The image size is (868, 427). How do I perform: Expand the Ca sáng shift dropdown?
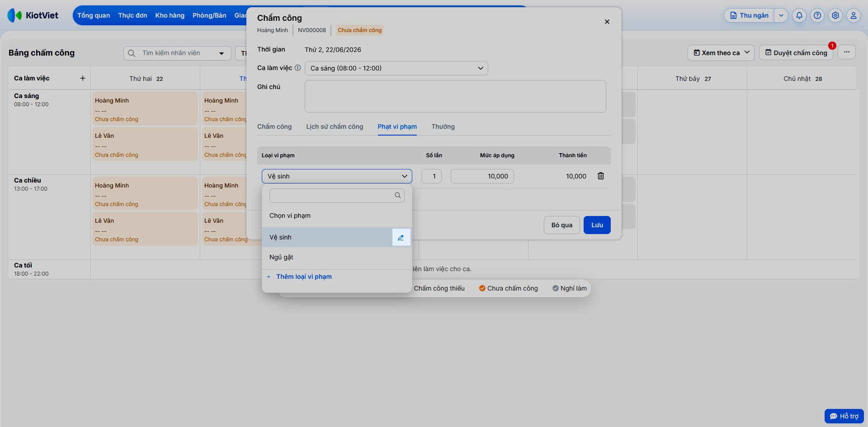(396, 68)
